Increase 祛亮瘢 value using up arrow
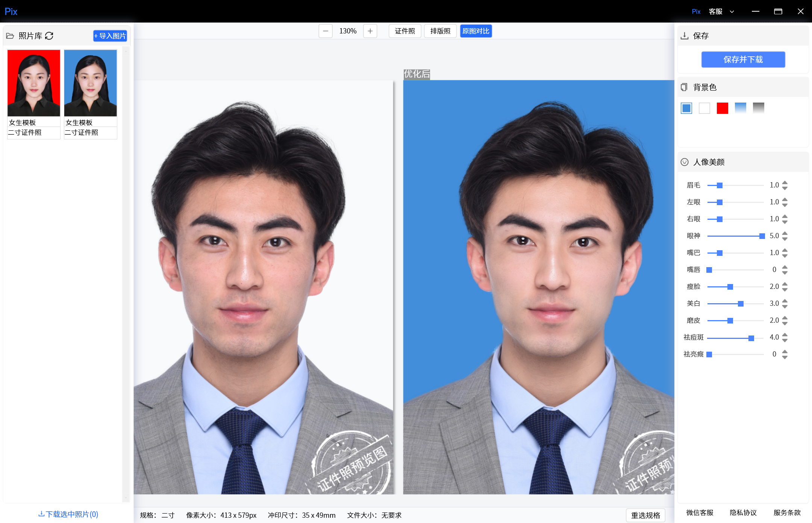The height and width of the screenshot is (523, 812). pyautogui.click(x=785, y=352)
